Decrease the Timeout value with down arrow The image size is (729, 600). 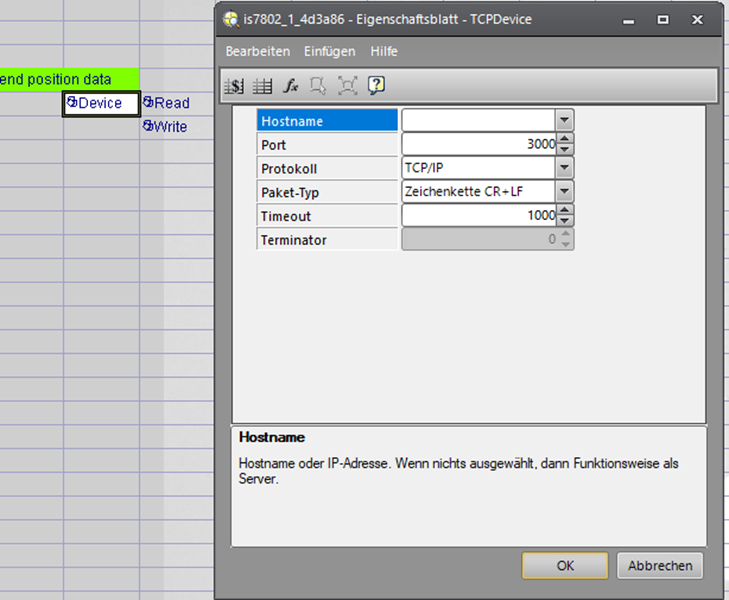565,220
